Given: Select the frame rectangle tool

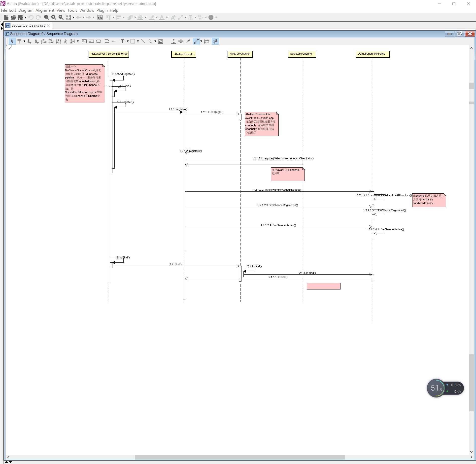Looking at the screenshot, I should tap(91, 41).
